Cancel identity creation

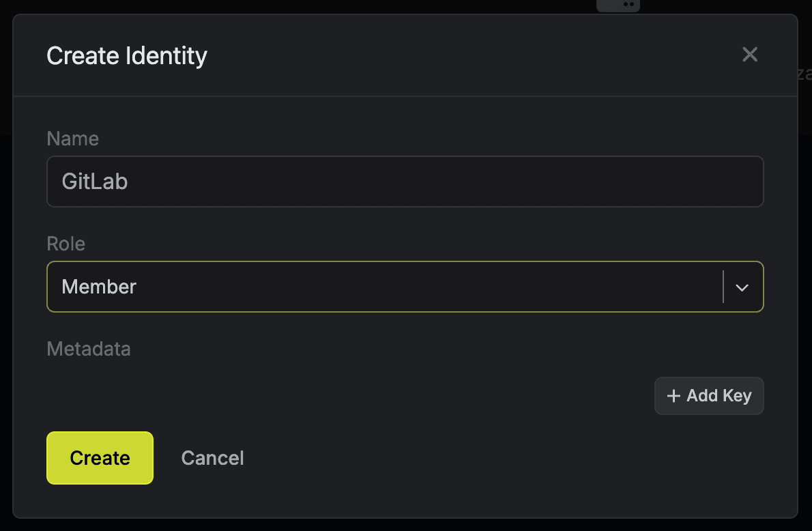click(x=212, y=458)
